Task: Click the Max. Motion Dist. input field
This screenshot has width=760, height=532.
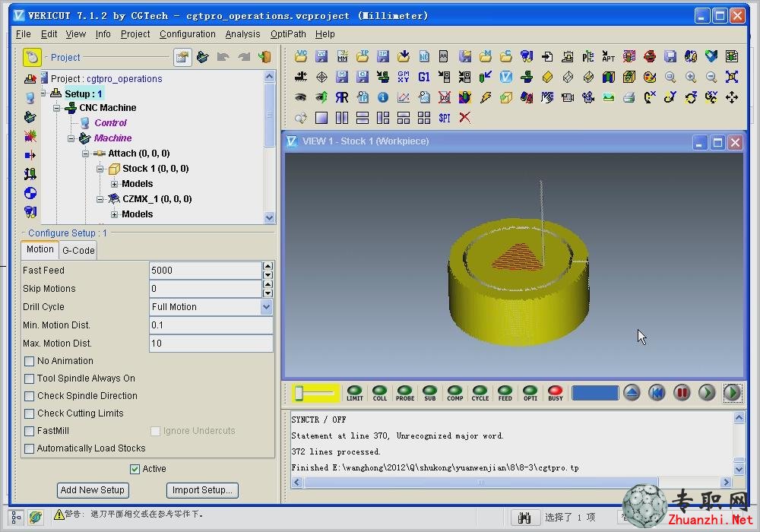Action: [211, 344]
